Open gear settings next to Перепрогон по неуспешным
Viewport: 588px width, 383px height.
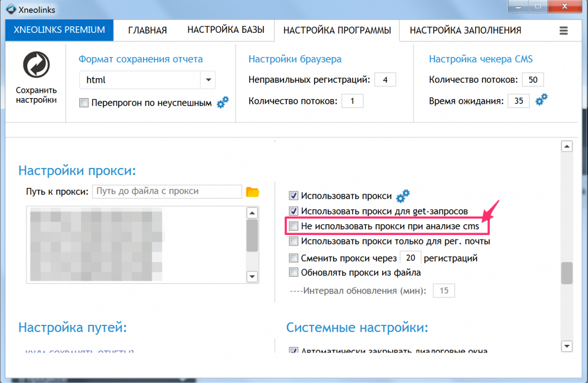[x=223, y=102]
